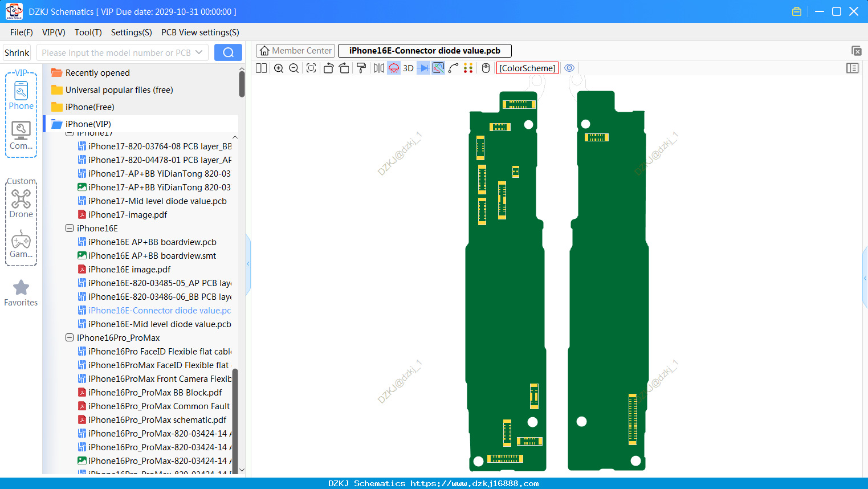Select the iPhone(VIP) folder

[141, 124]
